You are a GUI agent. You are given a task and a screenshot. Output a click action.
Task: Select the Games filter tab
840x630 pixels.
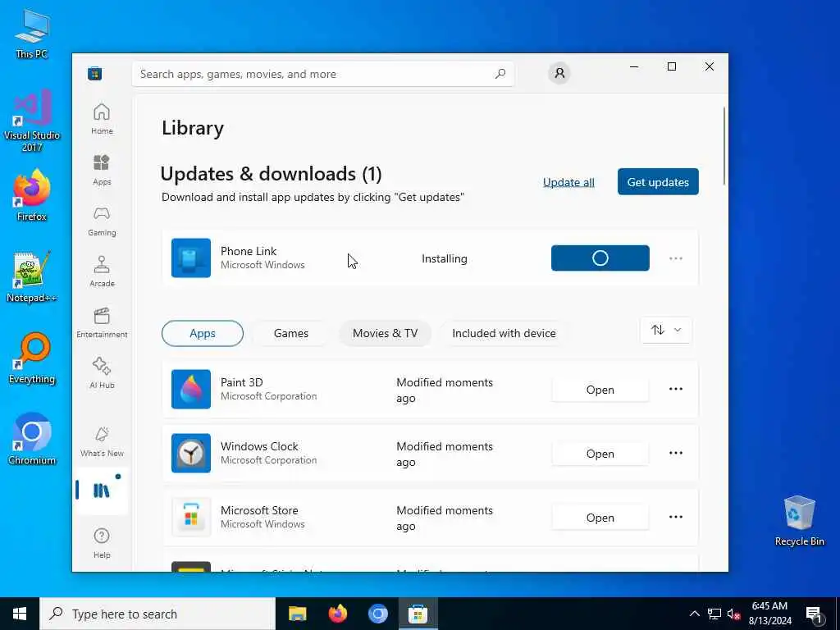pyautogui.click(x=291, y=333)
